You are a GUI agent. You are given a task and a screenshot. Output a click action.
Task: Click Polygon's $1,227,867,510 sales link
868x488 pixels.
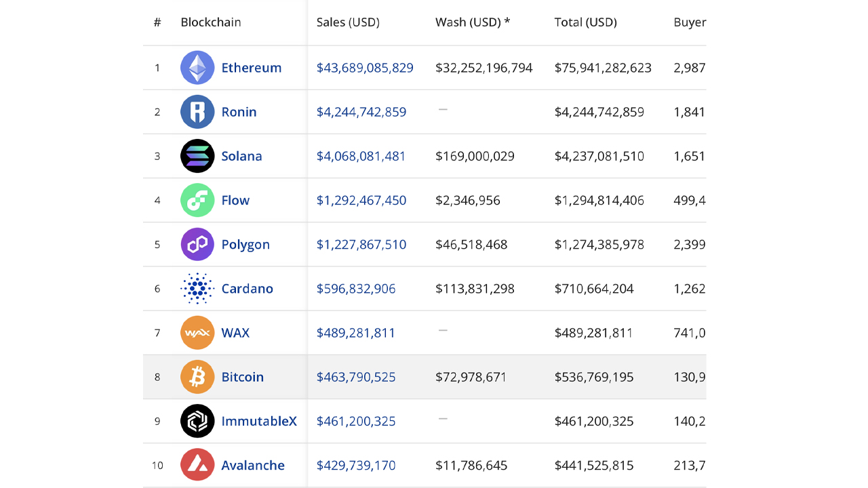[361, 244]
